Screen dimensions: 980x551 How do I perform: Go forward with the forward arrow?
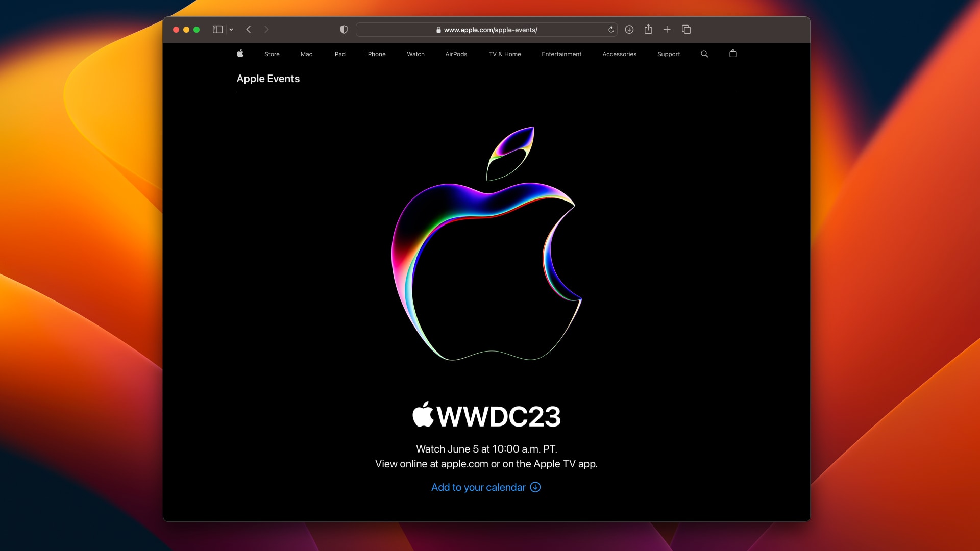266,30
